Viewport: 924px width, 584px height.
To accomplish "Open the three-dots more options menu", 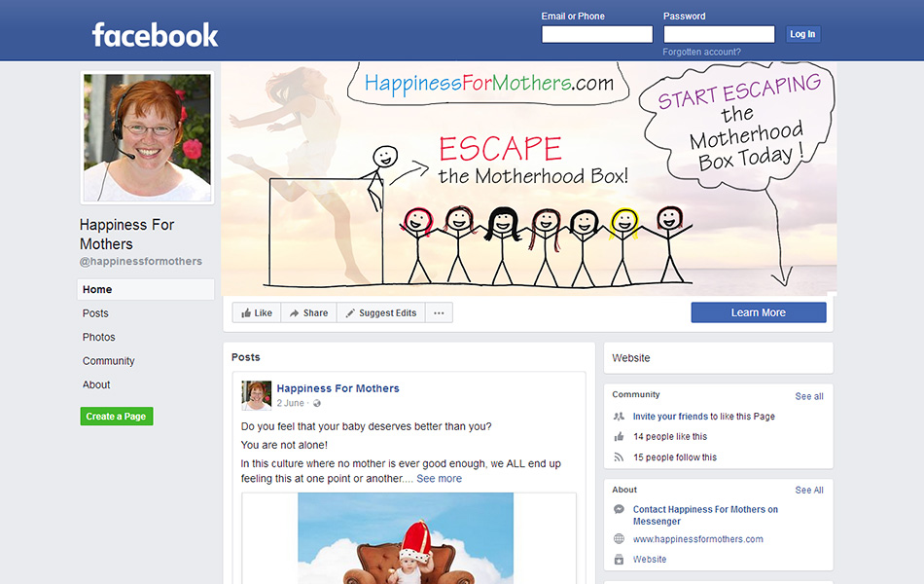I will click(439, 312).
